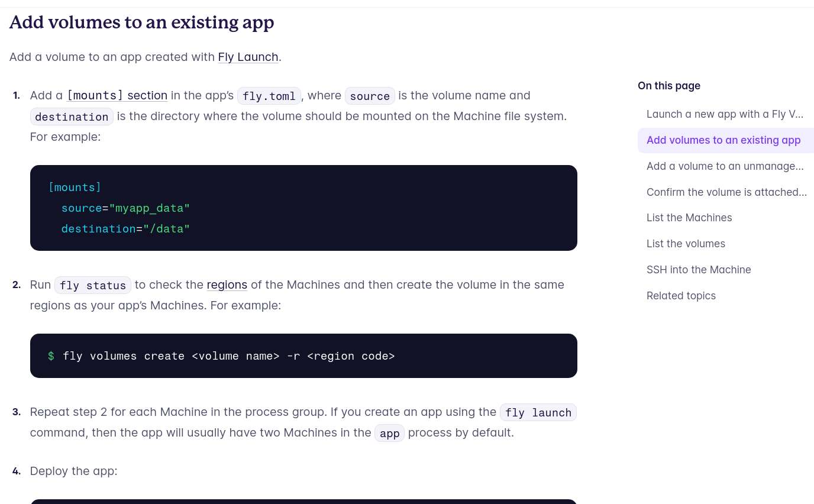Open the regions link in step 2

(x=227, y=285)
